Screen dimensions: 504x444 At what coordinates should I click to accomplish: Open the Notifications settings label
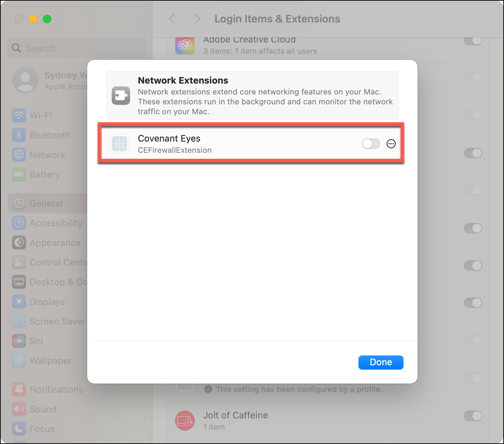point(56,390)
